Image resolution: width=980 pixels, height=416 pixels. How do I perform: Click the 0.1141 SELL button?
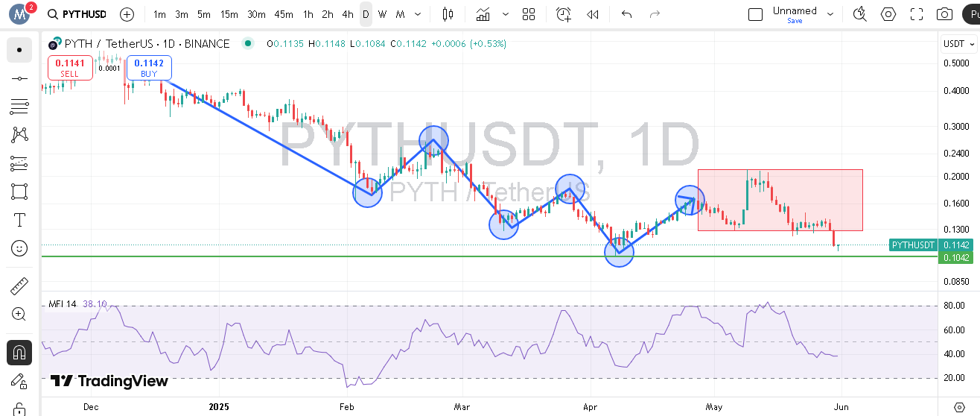(70, 68)
